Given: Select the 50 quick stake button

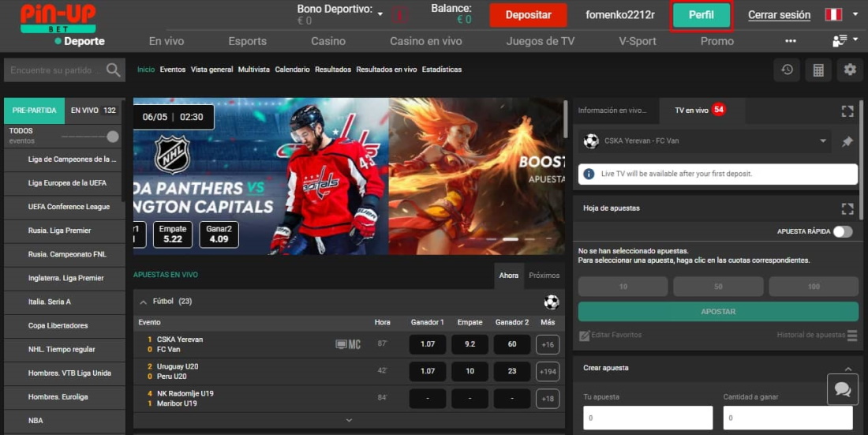Looking at the screenshot, I should click(718, 287).
